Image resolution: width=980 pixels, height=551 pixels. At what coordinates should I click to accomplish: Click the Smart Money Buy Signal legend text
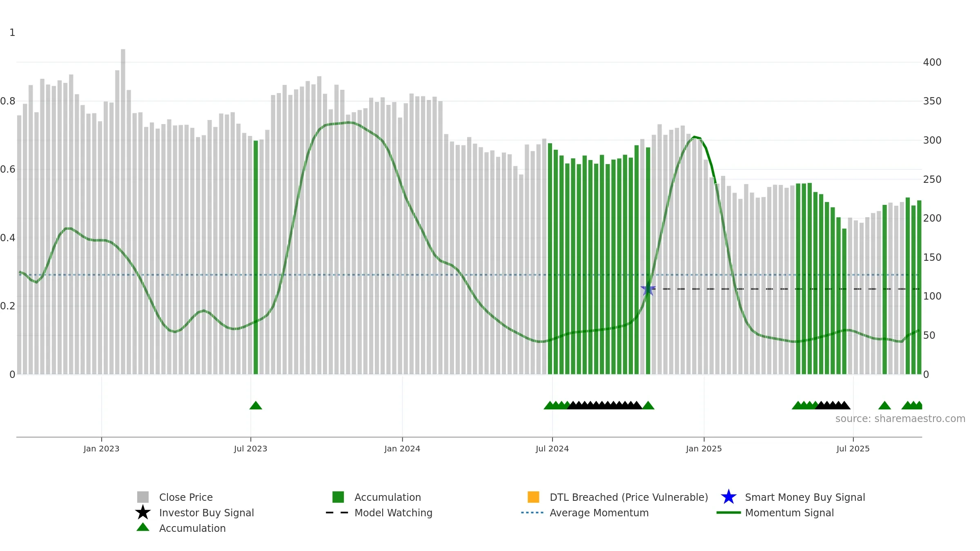(x=805, y=497)
